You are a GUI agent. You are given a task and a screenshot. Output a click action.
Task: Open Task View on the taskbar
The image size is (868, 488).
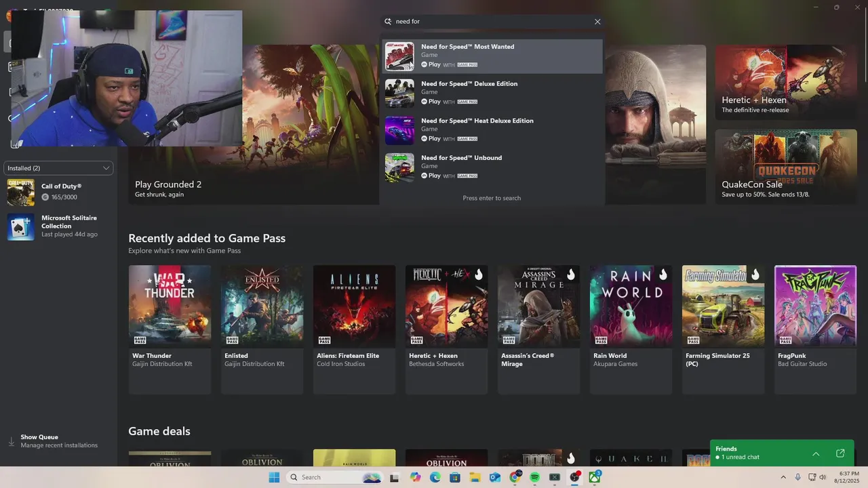tap(394, 477)
